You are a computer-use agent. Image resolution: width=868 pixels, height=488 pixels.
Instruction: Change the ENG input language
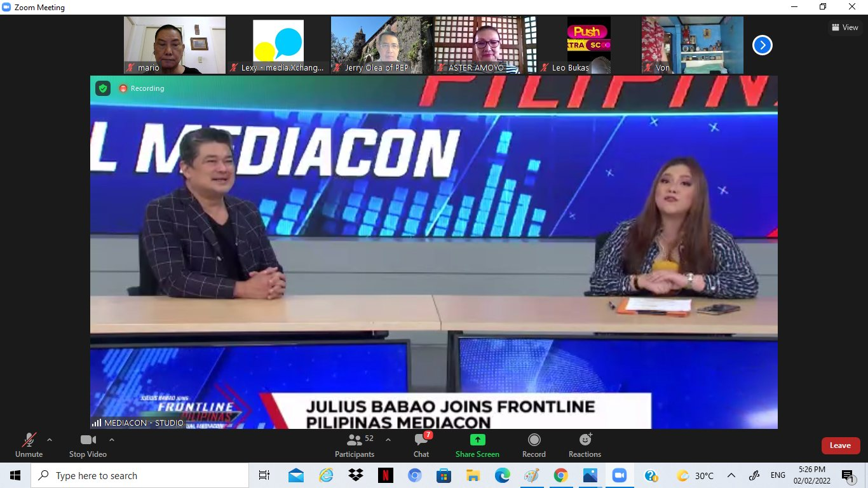(778, 475)
